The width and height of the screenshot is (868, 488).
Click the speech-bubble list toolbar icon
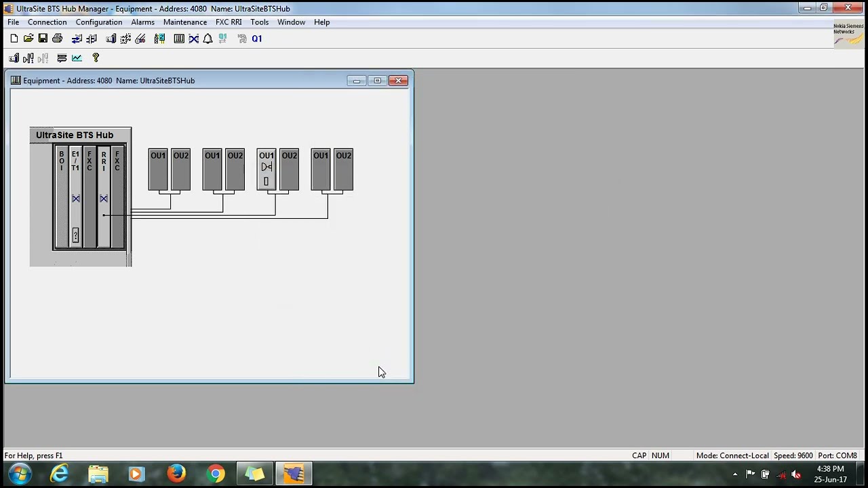[62, 58]
